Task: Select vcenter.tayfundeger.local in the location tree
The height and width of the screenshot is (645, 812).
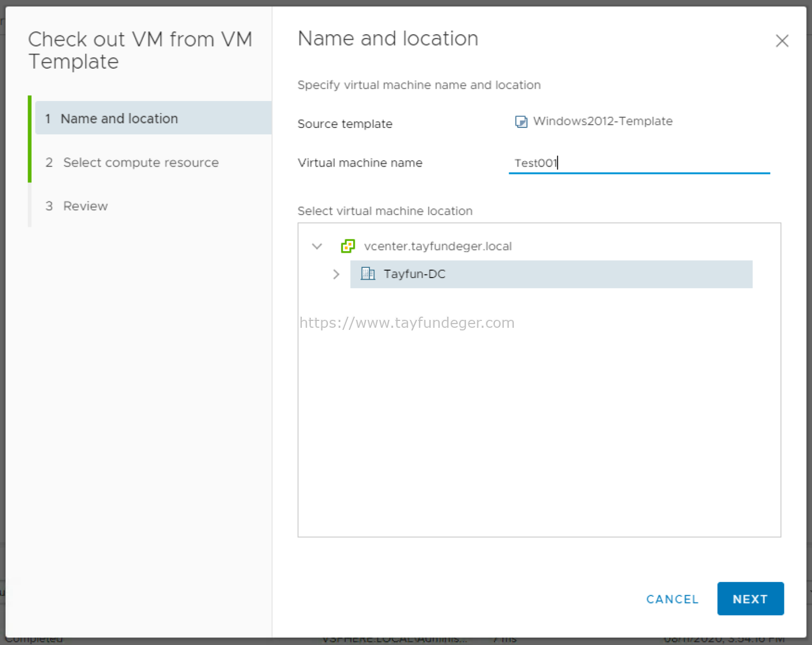Action: 438,246
